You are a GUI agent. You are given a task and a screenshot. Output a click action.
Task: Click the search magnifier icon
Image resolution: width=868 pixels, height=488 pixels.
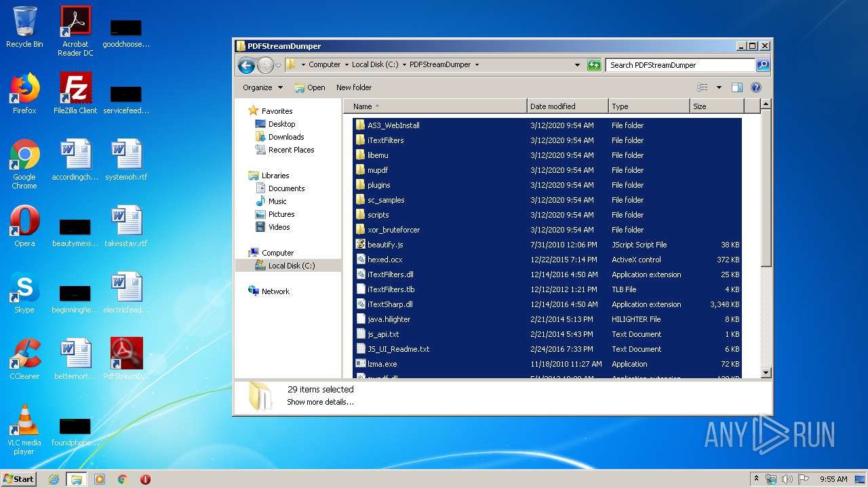coord(763,65)
